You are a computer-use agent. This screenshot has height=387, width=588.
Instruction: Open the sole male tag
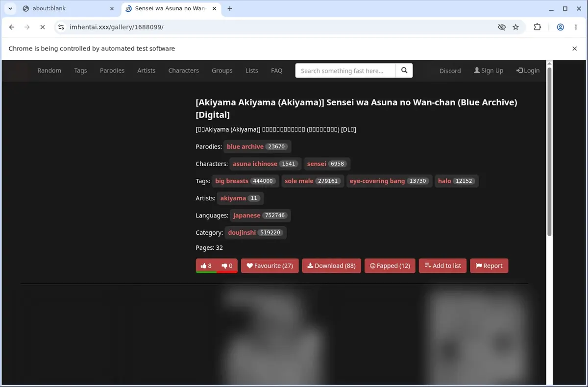(313, 181)
